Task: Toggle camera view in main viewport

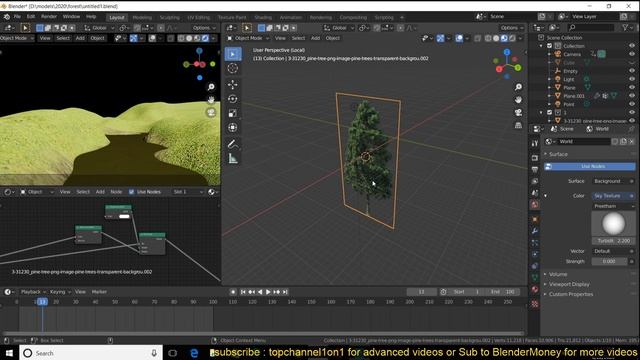Action: tap(518, 112)
